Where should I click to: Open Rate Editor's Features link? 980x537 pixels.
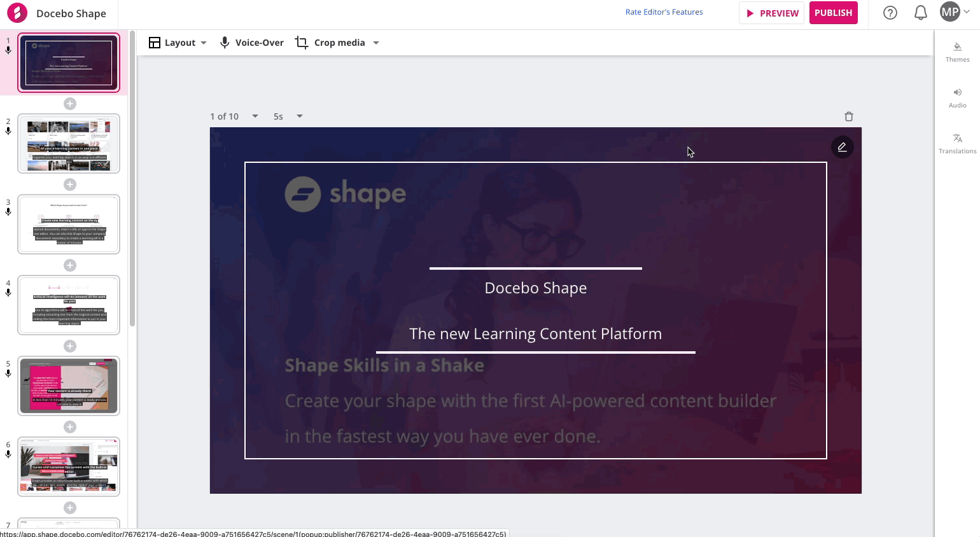[x=664, y=12]
